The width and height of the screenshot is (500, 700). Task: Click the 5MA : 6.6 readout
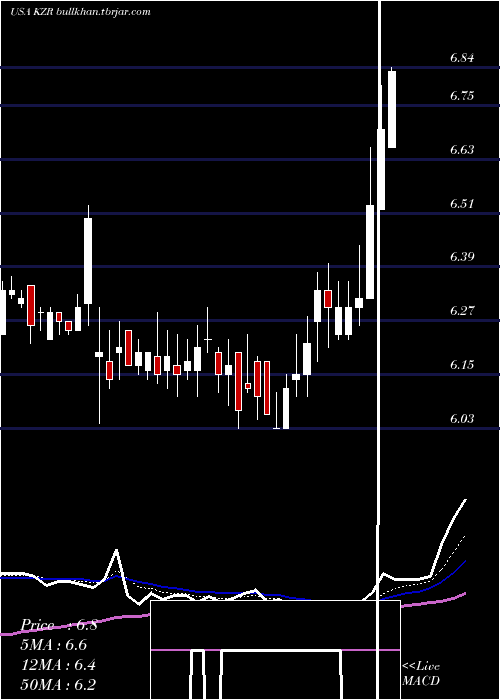click(54, 645)
